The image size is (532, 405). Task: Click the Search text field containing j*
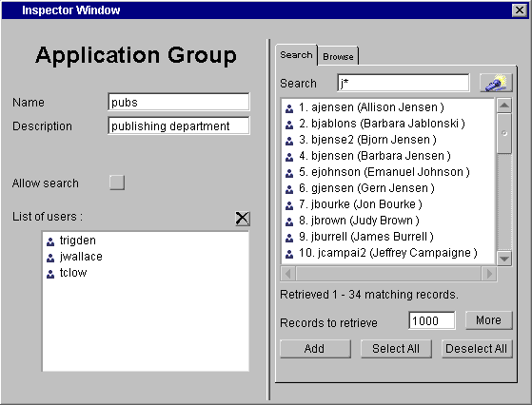click(x=404, y=83)
